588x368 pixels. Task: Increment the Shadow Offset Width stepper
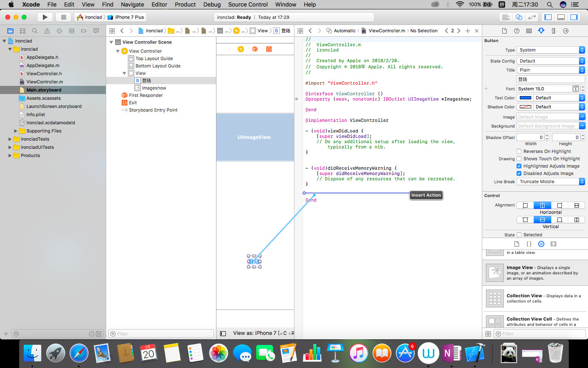(x=547, y=136)
